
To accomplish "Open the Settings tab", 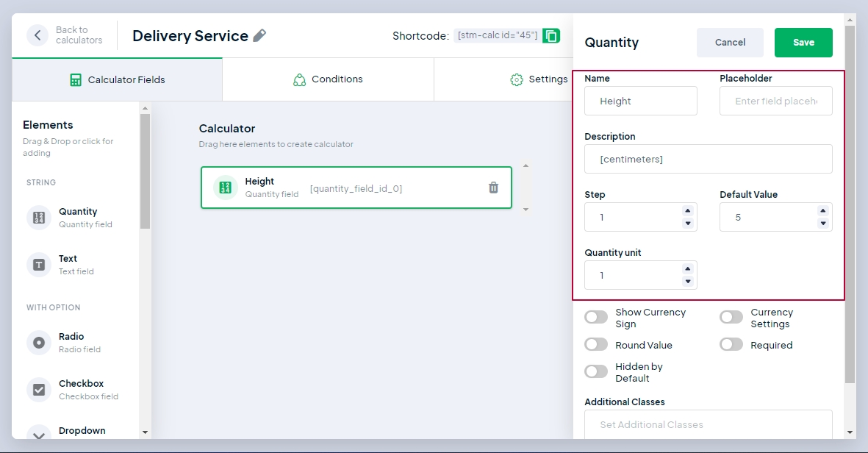I will point(539,79).
